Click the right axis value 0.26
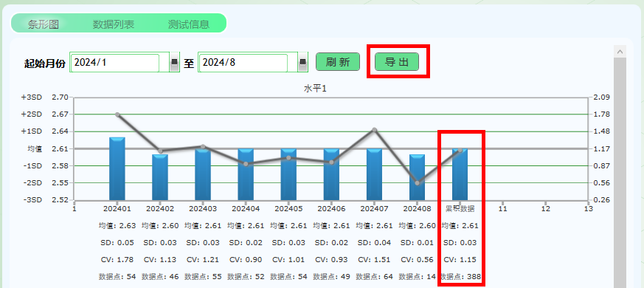 601,200
